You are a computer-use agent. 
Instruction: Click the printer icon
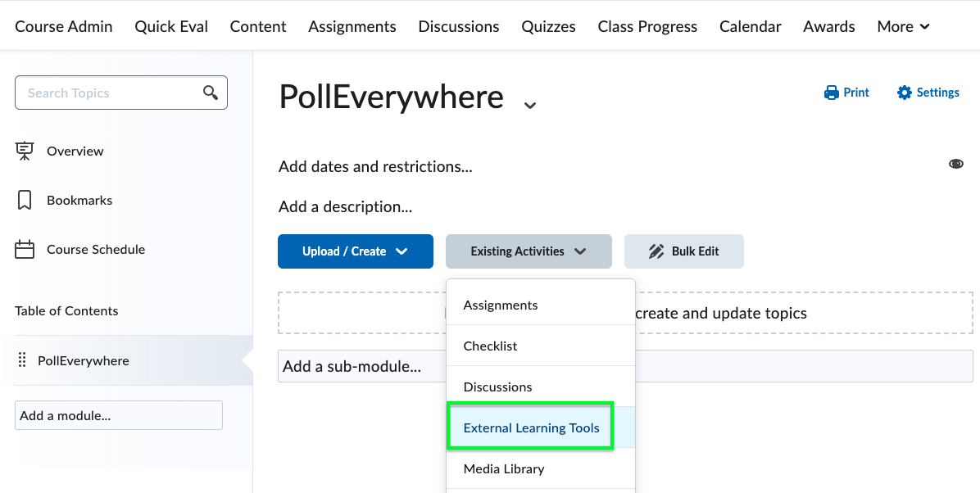tap(831, 93)
